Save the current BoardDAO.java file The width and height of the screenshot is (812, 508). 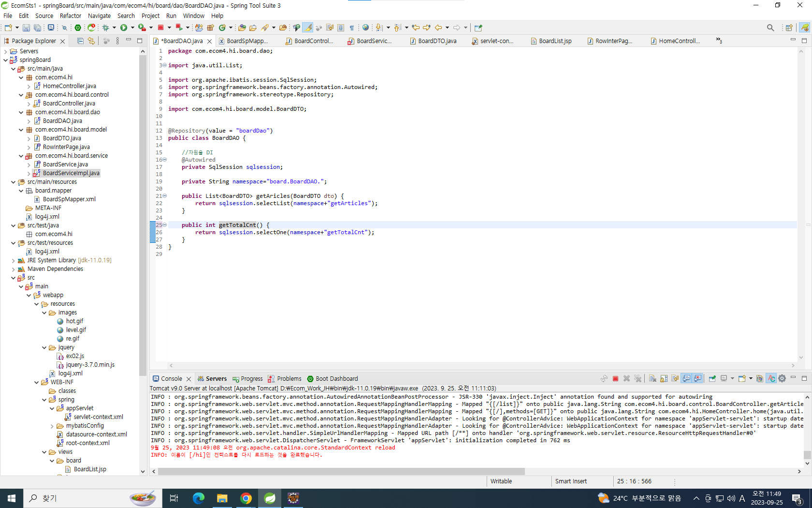click(26, 28)
